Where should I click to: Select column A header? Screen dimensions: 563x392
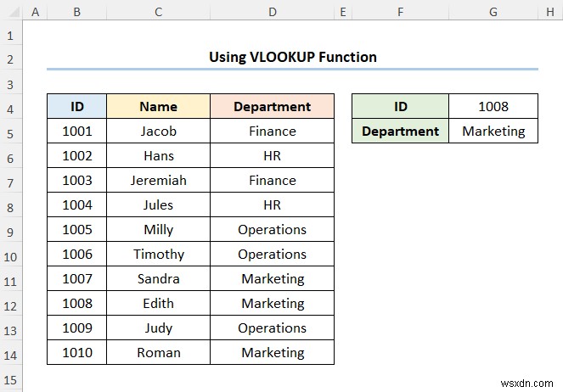pos(35,12)
